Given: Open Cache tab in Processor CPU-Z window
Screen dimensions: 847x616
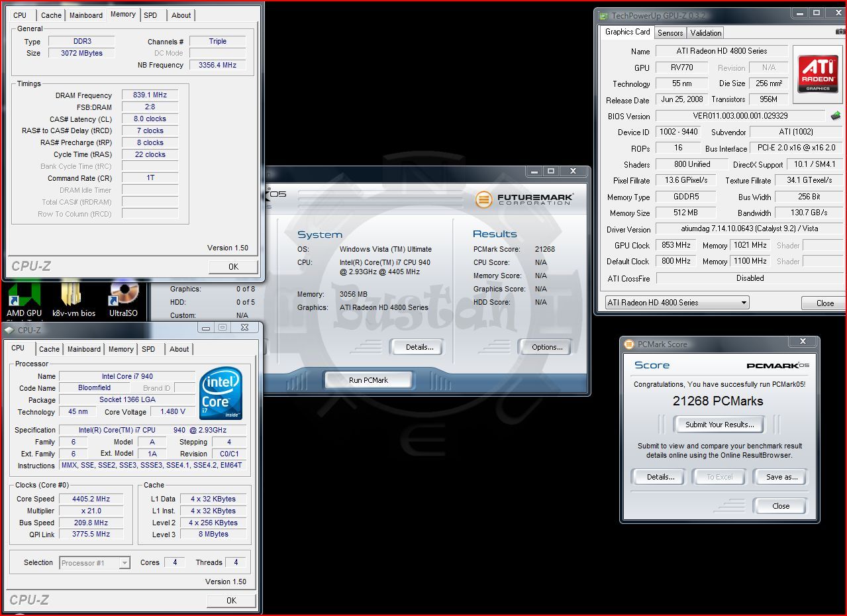Looking at the screenshot, I should click(x=49, y=349).
